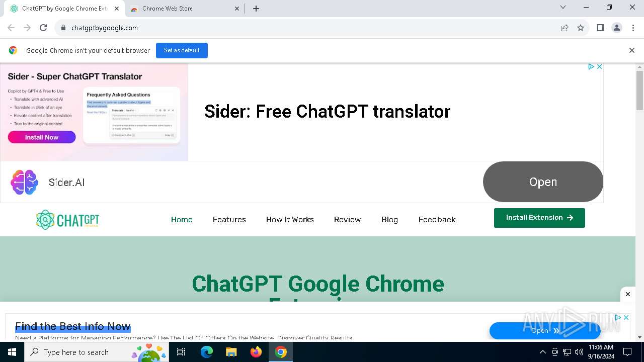Open the Review nav link

[x=347, y=220]
